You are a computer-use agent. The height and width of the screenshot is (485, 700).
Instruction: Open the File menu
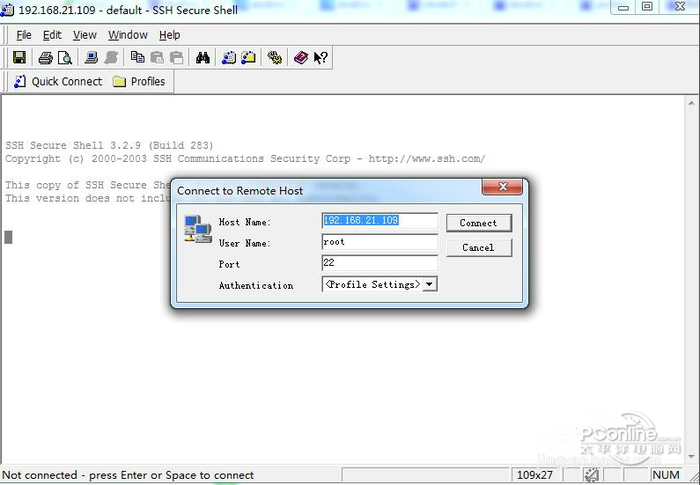pos(24,35)
